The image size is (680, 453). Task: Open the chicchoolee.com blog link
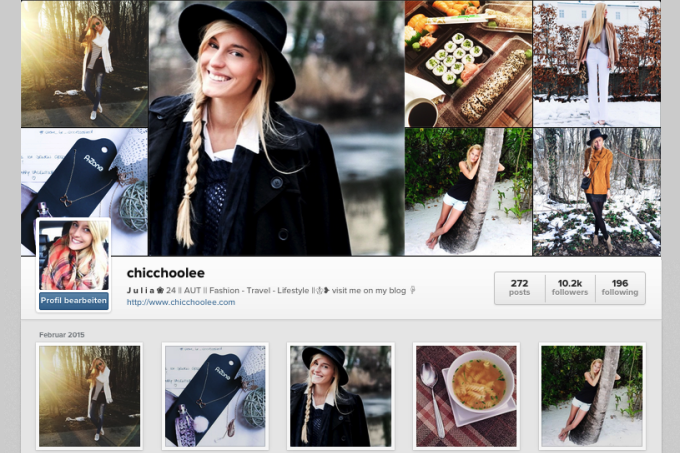click(x=181, y=302)
